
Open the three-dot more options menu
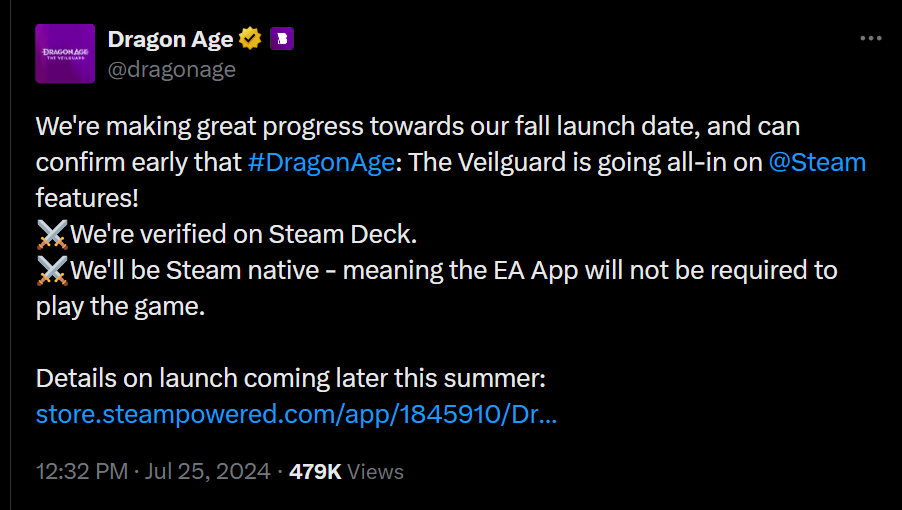(x=871, y=38)
